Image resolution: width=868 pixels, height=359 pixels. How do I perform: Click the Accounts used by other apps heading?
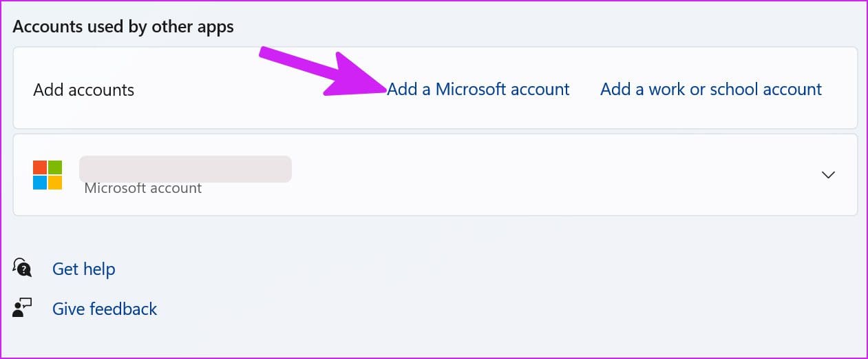[123, 27]
